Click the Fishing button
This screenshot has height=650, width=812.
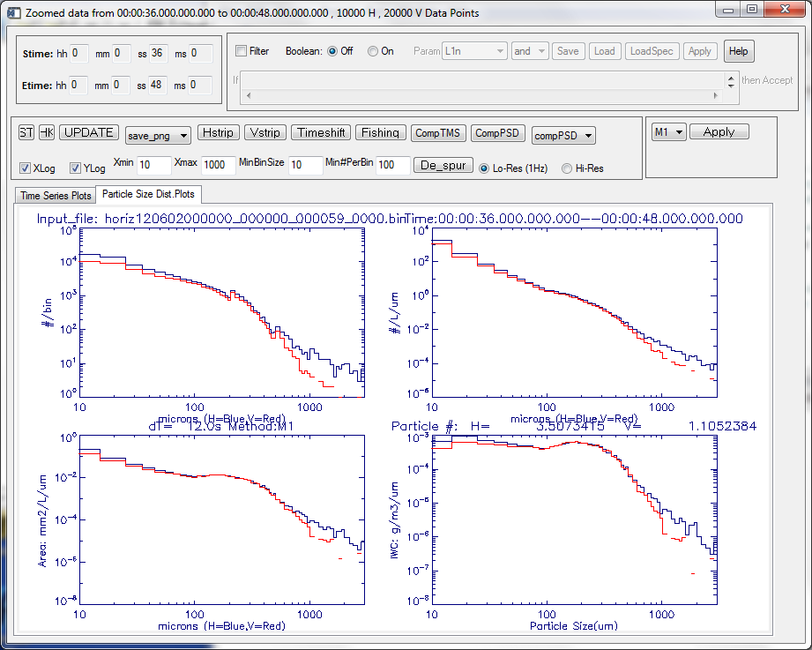click(380, 133)
